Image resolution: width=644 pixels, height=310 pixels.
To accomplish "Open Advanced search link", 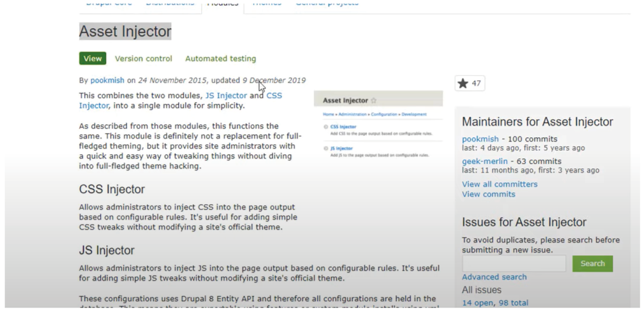I will tap(494, 277).
